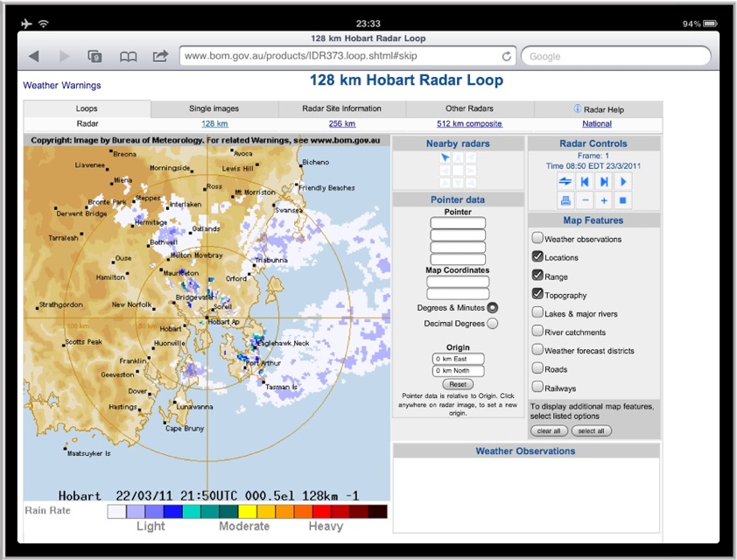Switch to the Single images tab
Image resolution: width=737 pixels, height=560 pixels.
[214, 109]
